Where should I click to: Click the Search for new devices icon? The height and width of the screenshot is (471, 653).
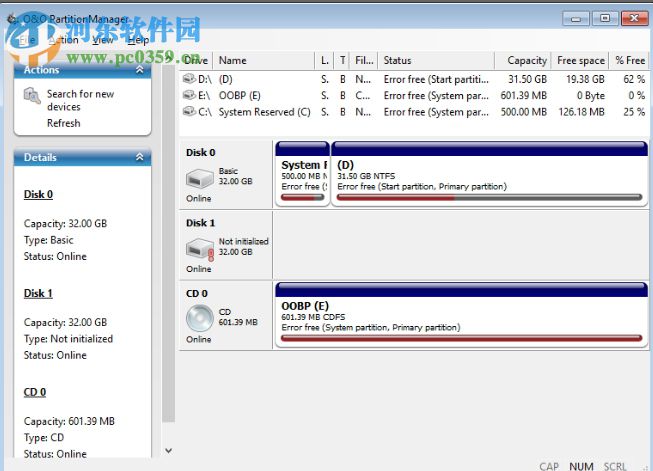pyautogui.click(x=32, y=96)
